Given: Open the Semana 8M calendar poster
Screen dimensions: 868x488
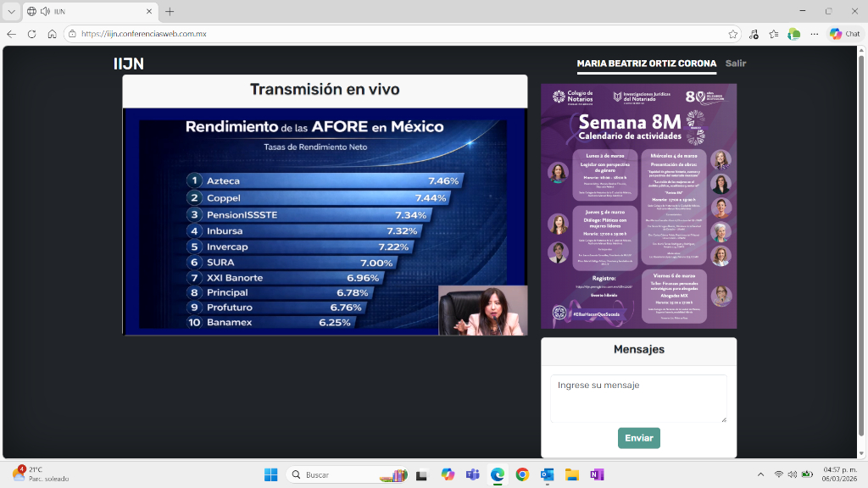Looking at the screenshot, I should [639, 206].
